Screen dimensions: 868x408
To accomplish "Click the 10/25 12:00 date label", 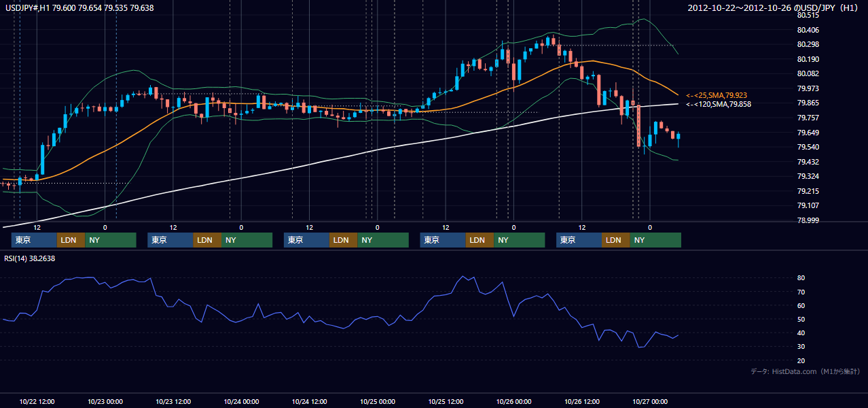I will point(446,401).
